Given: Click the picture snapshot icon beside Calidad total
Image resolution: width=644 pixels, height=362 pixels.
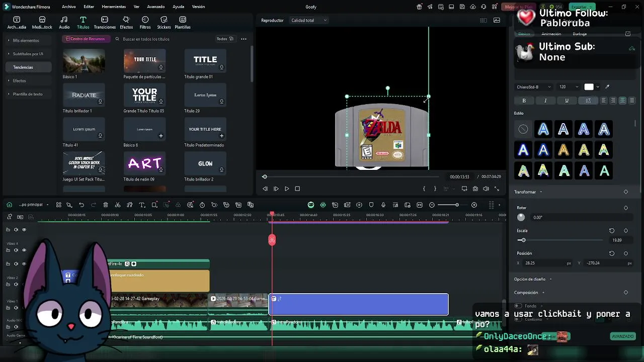Looking at the screenshot, I should (497, 20).
